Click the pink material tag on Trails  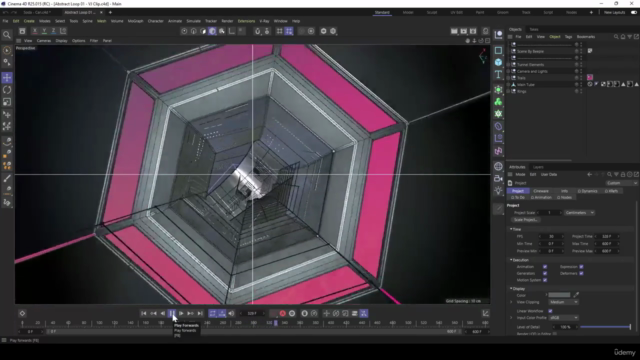pyautogui.click(x=590, y=78)
